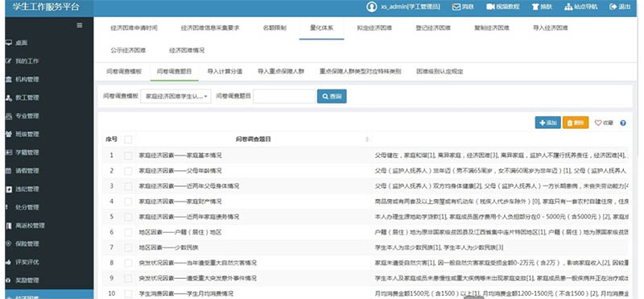Check the box for row 近两年父母身体情况
The image size is (644, 299).
[x=128, y=186]
